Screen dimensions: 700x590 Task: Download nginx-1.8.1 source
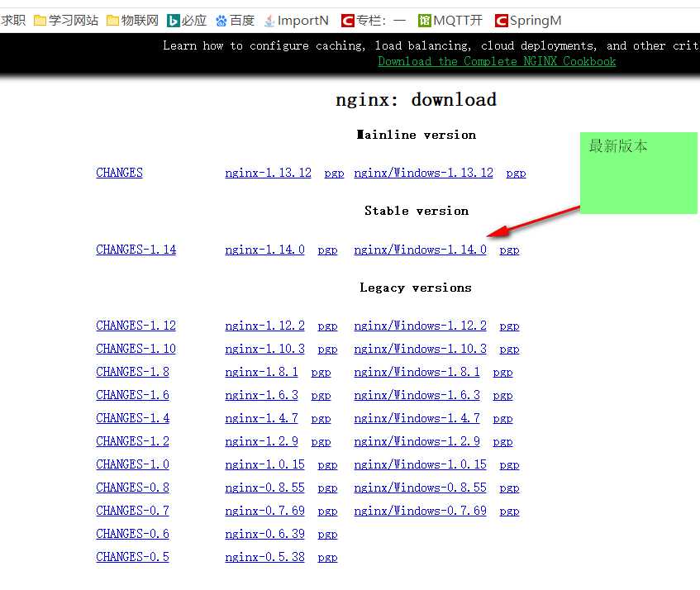[261, 372]
